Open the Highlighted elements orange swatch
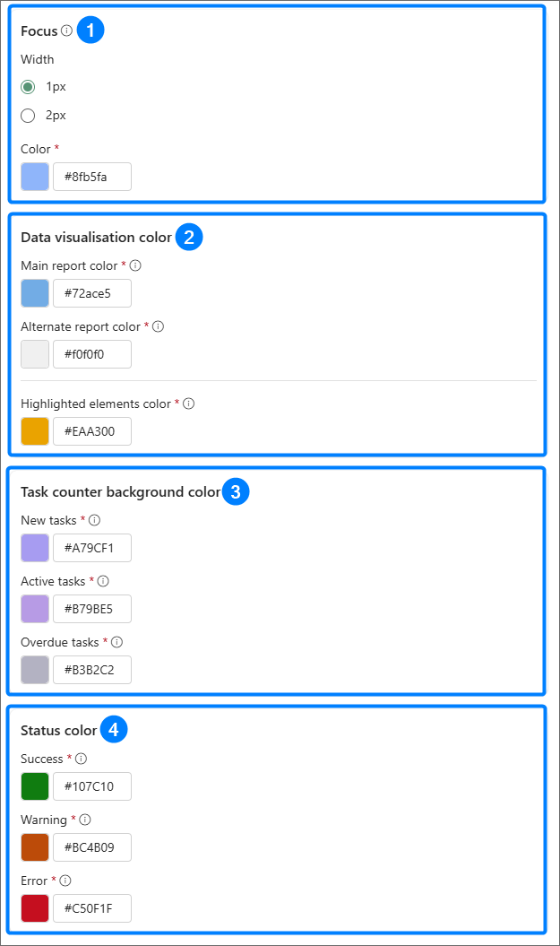The image size is (560, 946). [35, 431]
